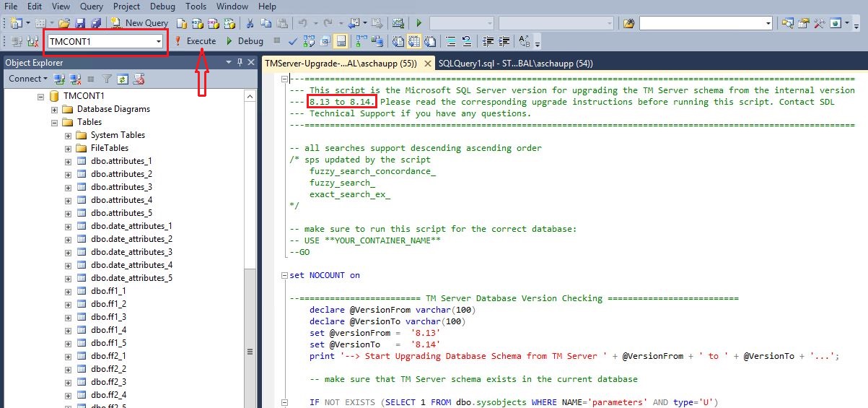Click Uncomment selected lines icon
Image resolution: width=868 pixels, height=408 pixels.
pyautogui.click(x=467, y=41)
